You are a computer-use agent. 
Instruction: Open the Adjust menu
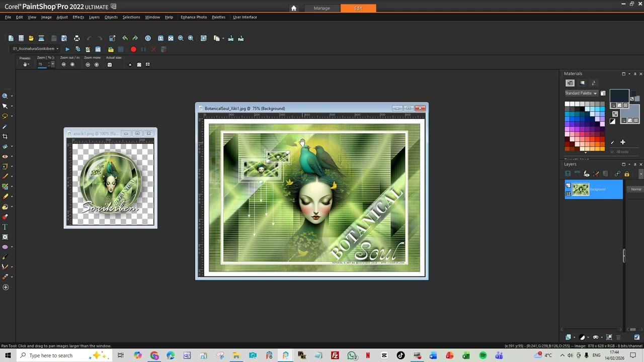click(62, 17)
